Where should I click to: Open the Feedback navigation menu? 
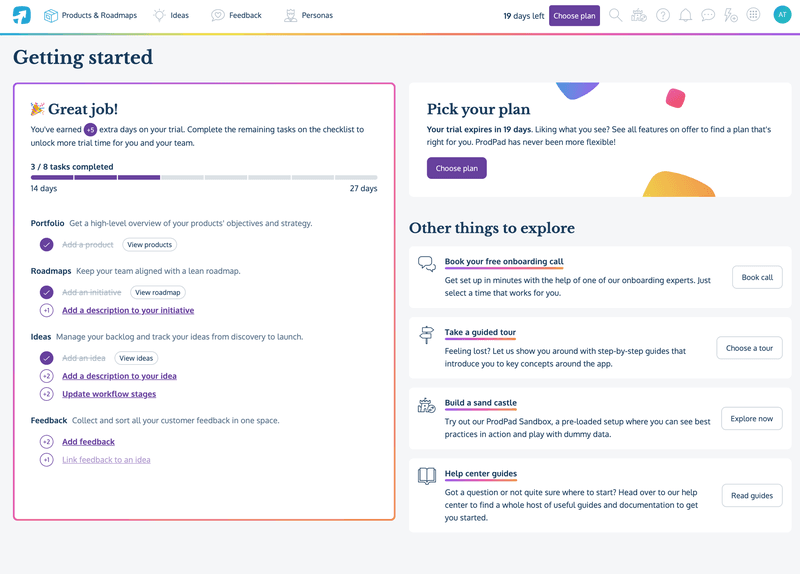pos(236,15)
